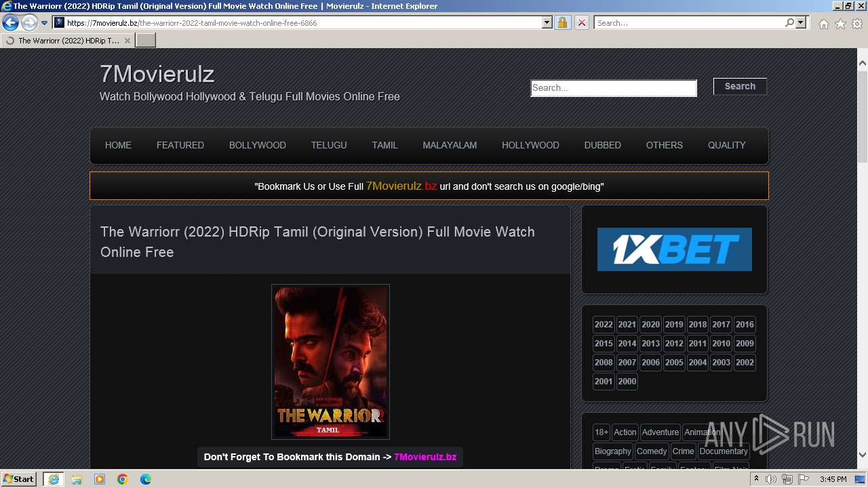The image size is (868, 488).
Task: Click the browser Search... field
Action: point(689,23)
